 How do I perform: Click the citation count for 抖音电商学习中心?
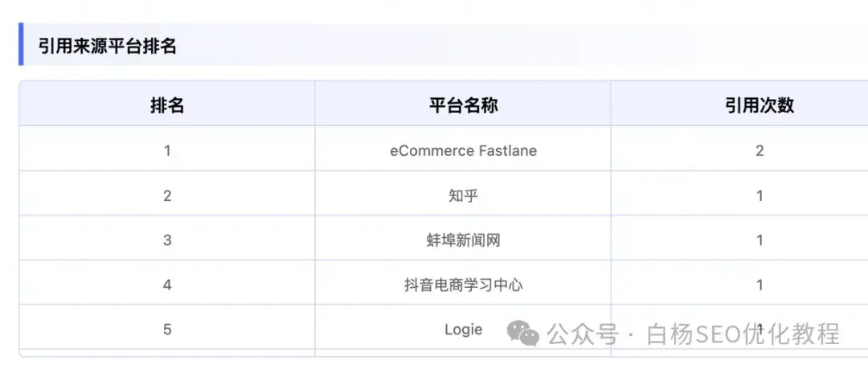[759, 285]
